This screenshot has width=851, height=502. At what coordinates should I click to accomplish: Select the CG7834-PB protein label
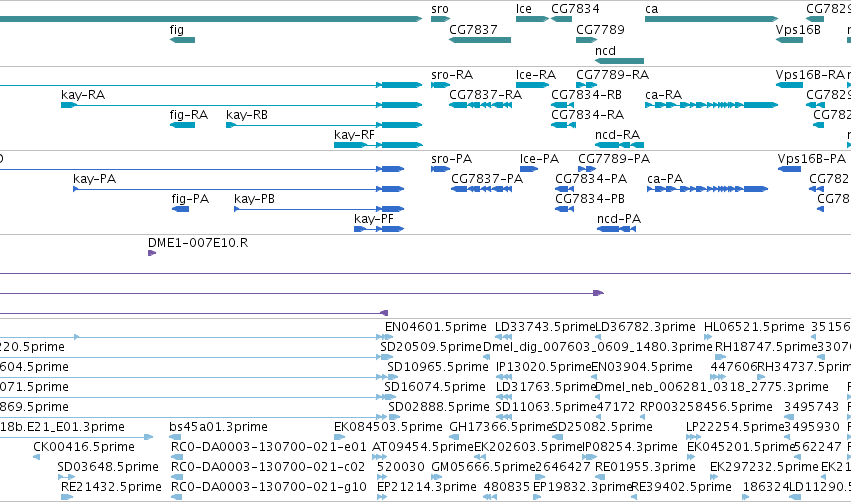[589, 200]
